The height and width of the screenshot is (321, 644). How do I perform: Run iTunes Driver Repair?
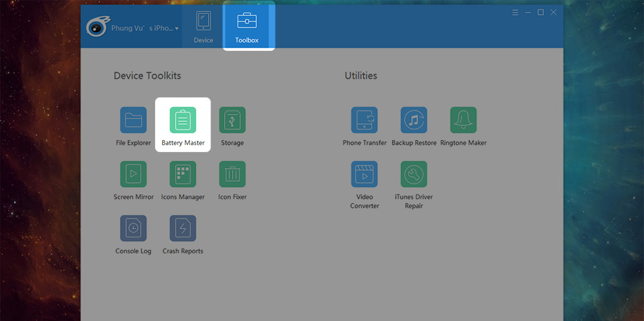coord(414,175)
